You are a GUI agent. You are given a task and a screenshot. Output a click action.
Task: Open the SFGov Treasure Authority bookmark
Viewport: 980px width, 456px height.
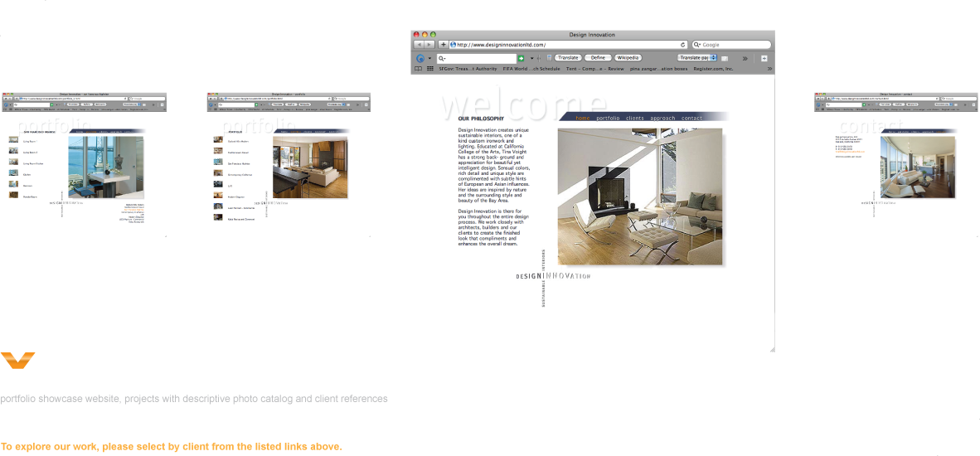point(468,69)
